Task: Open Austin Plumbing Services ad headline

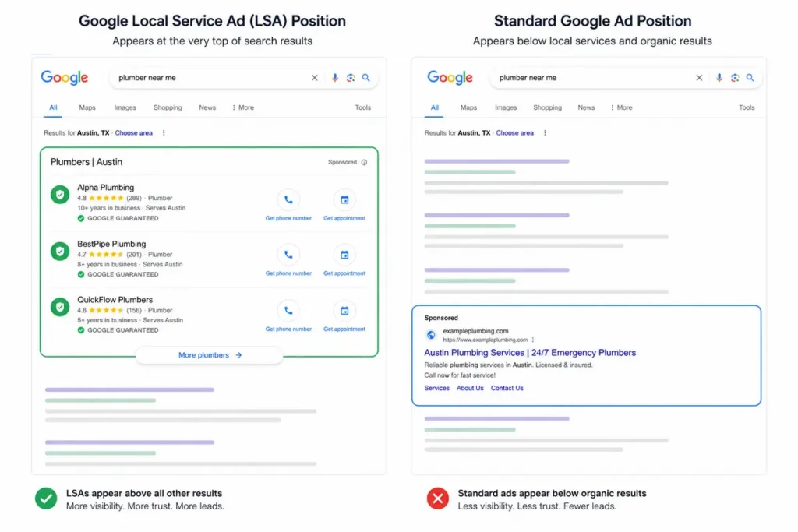Action: tap(530, 353)
